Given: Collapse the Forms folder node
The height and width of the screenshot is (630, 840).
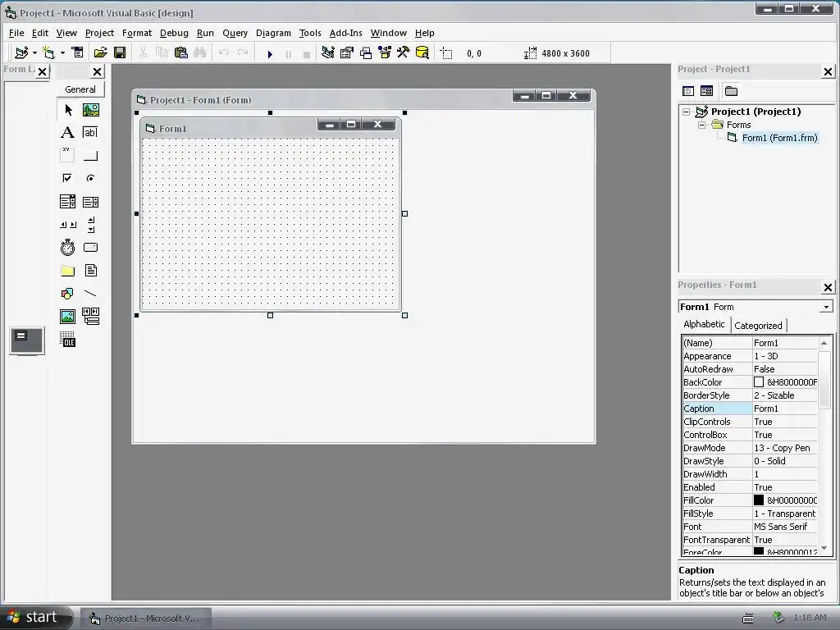Looking at the screenshot, I should pos(701,125).
